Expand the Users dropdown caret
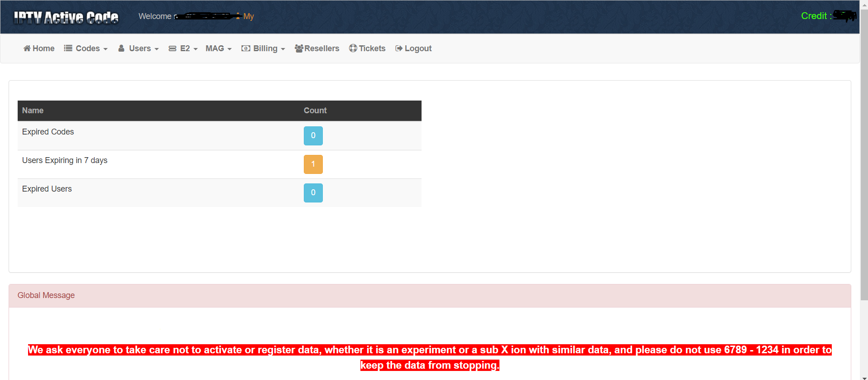 point(157,49)
